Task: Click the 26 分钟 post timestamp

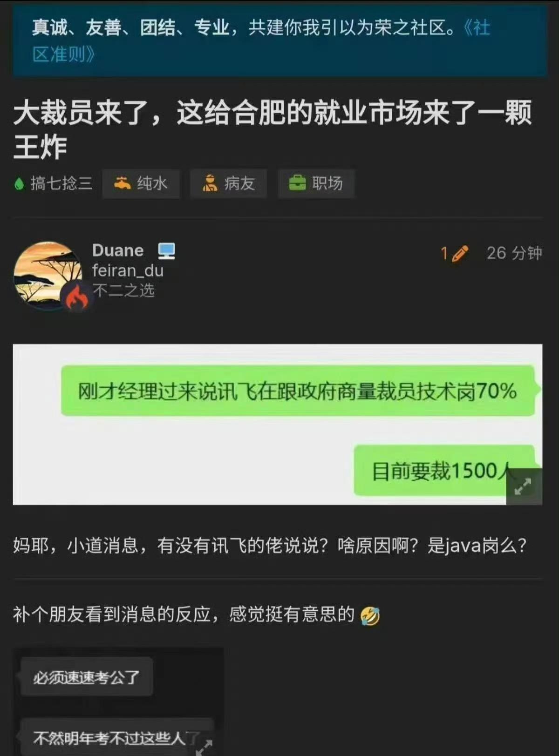Action: (x=514, y=253)
